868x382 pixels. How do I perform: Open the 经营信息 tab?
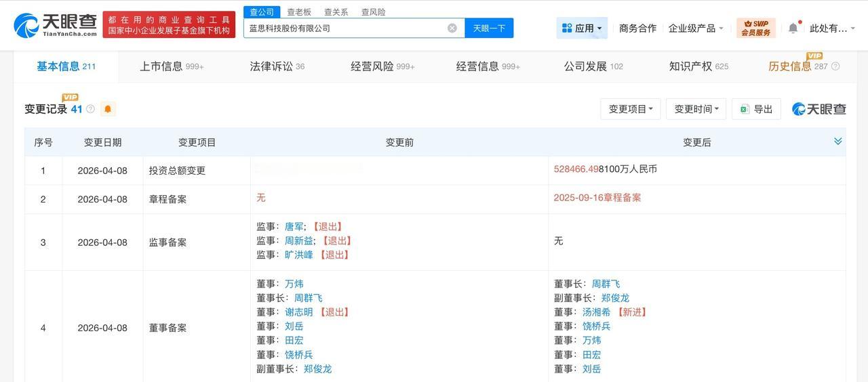(488, 66)
